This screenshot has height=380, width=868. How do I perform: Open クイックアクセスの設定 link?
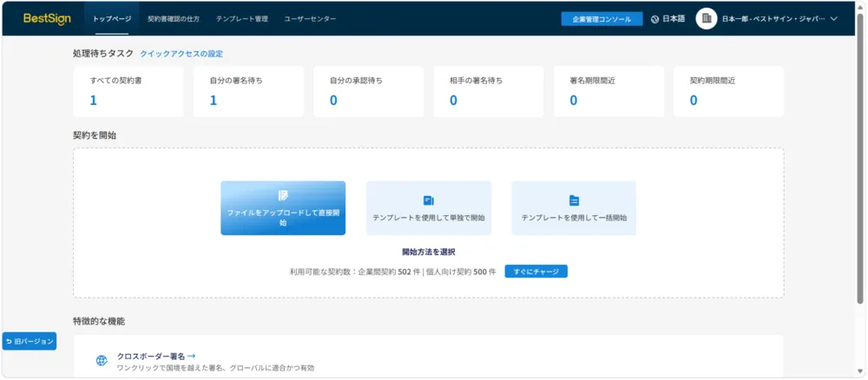point(181,54)
